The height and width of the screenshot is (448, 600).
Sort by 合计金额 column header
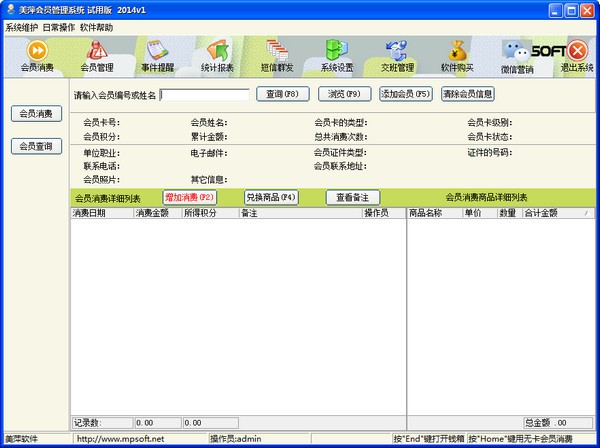558,213
